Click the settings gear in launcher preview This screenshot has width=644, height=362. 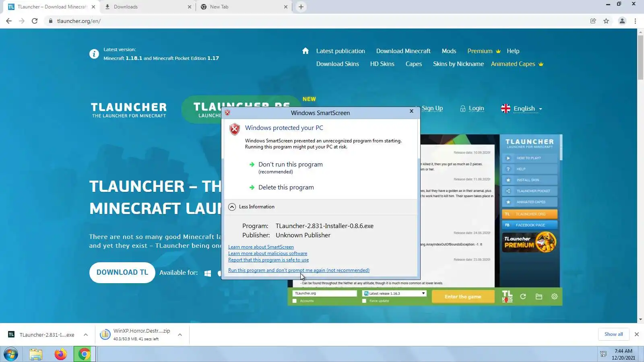click(x=554, y=296)
